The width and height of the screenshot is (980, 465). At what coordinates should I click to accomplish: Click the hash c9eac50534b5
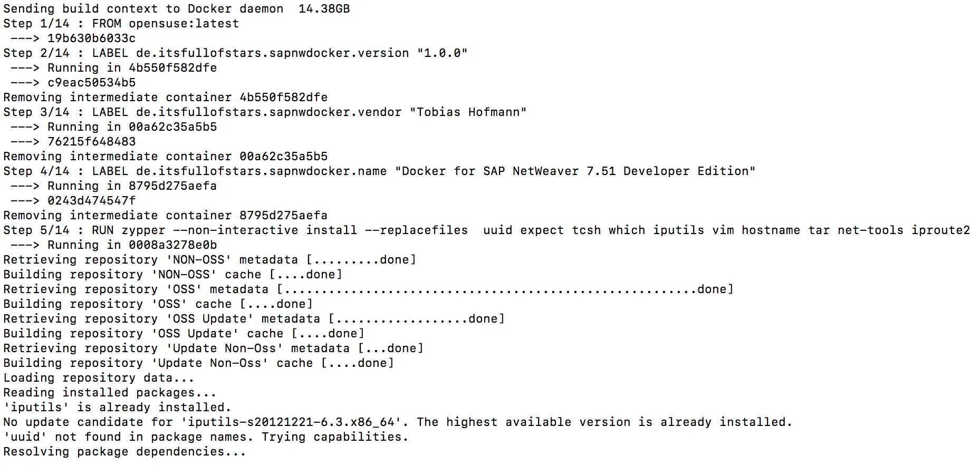pos(91,83)
